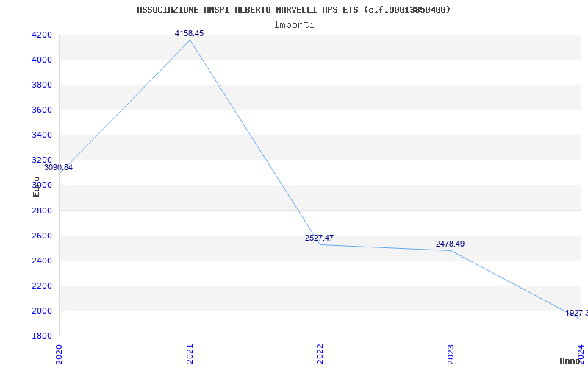Select the 2527.47 data label
Screen dimensions: 588x368
pos(319,238)
